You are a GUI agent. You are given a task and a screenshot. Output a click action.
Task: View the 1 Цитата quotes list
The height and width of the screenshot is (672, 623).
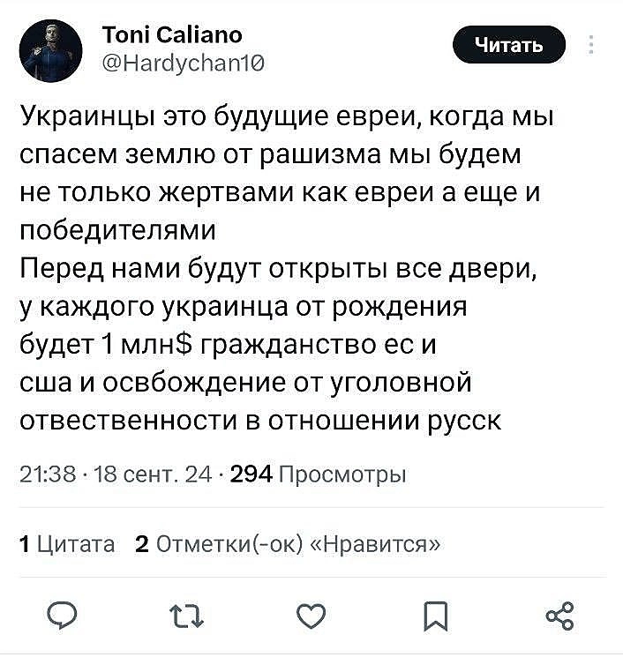tap(67, 544)
